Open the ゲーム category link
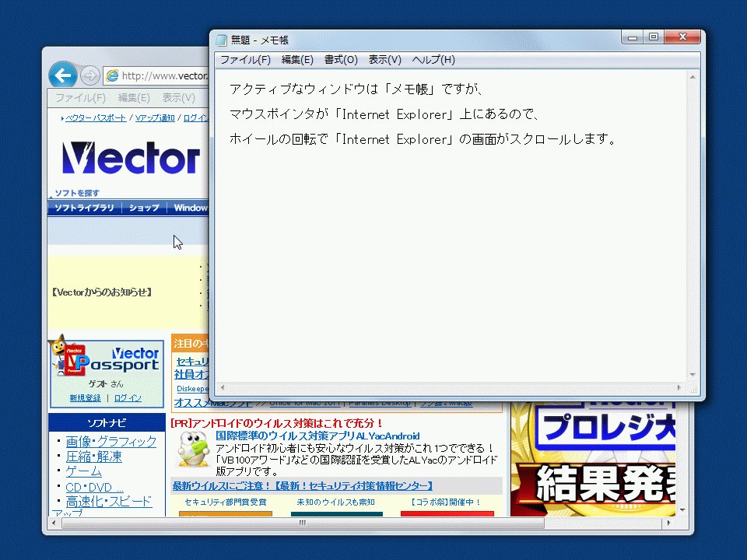 pyautogui.click(x=83, y=471)
